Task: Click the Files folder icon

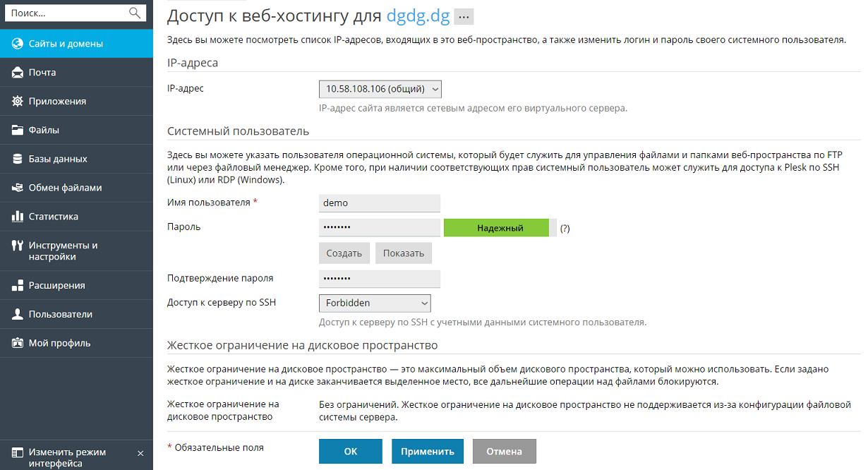Action: pyautogui.click(x=18, y=131)
